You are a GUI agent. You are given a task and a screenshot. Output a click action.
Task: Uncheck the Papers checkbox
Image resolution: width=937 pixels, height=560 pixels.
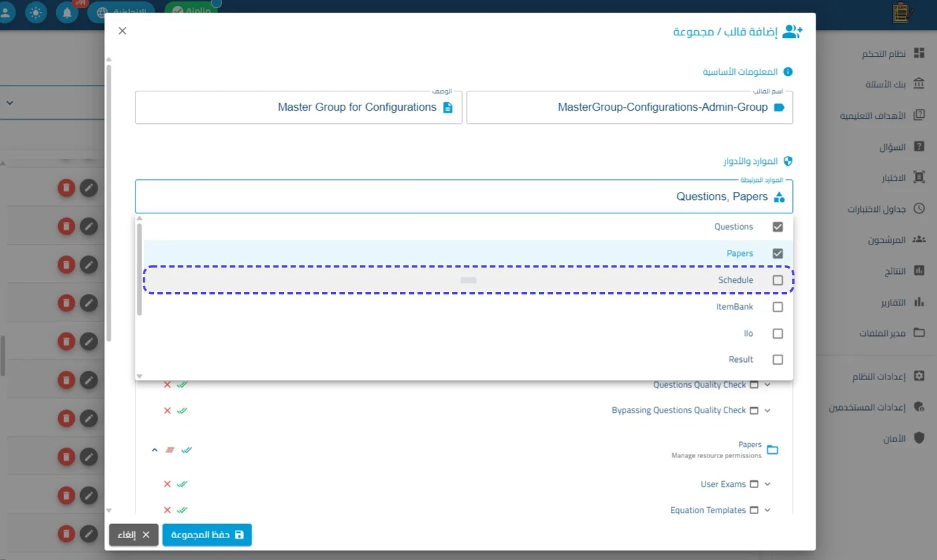(x=778, y=253)
